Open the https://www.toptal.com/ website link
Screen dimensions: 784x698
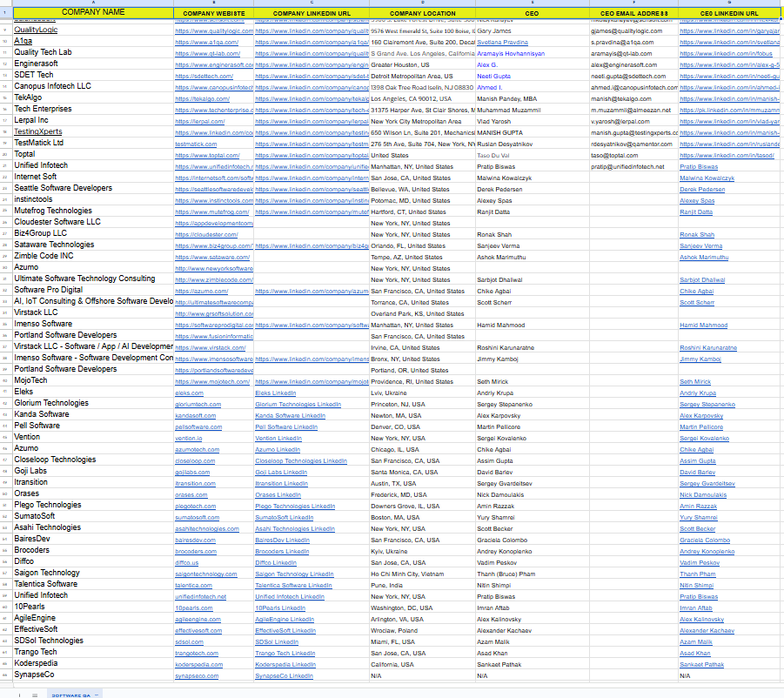(207, 156)
